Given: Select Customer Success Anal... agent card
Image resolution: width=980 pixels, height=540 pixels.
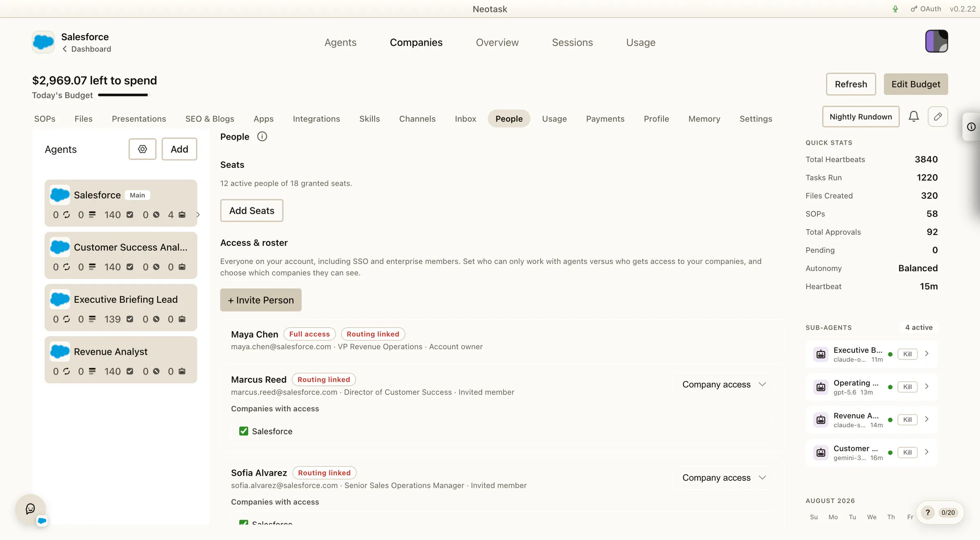Looking at the screenshot, I should click(121, 255).
